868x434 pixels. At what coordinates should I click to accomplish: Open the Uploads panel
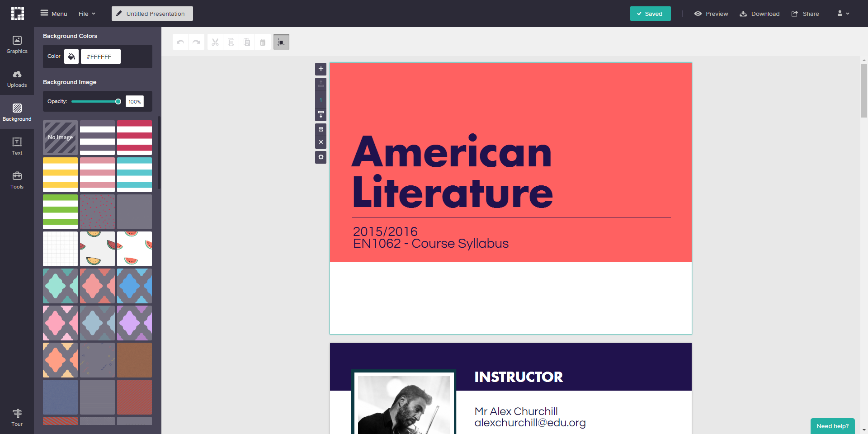[17, 78]
